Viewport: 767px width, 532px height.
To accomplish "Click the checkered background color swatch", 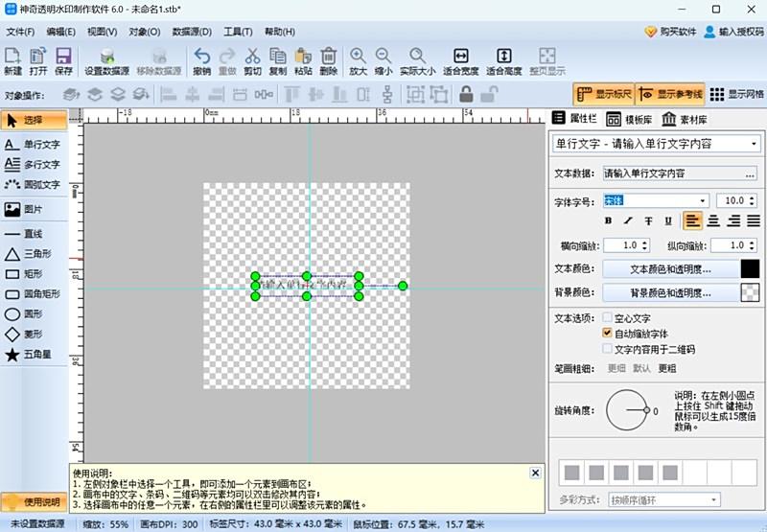I will pos(751,292).
